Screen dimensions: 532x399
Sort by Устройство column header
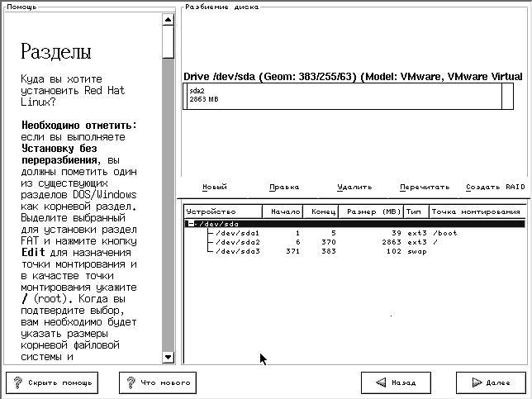click(221, 211)
